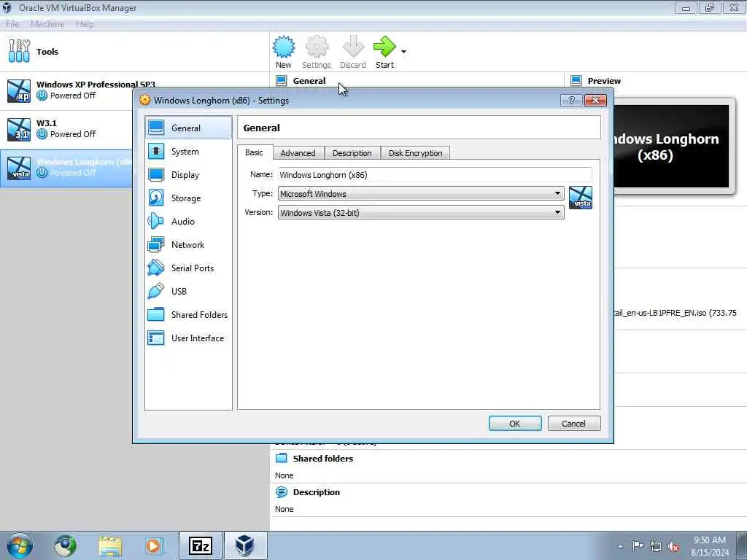Click the Action Center flag tray icon
The image size is (747, 560).
(x=638, y=545)
